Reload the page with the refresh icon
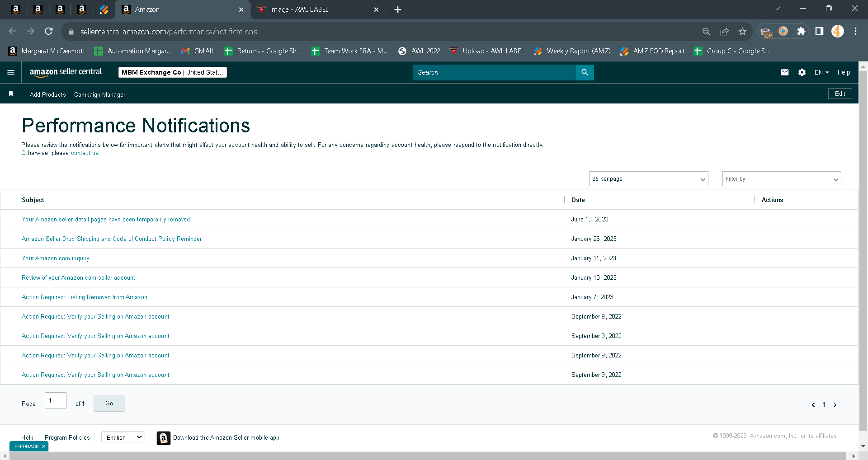This screenshot has width=868, height=460. coord(49,31)
